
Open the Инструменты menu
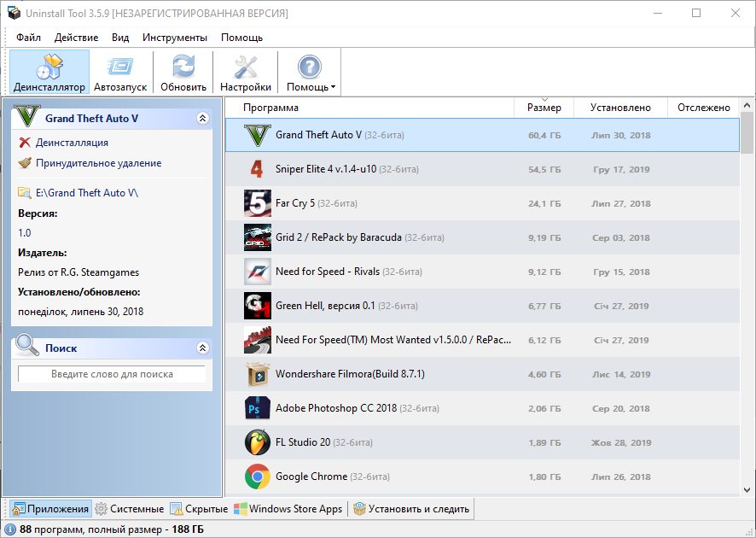pos(175,38)
